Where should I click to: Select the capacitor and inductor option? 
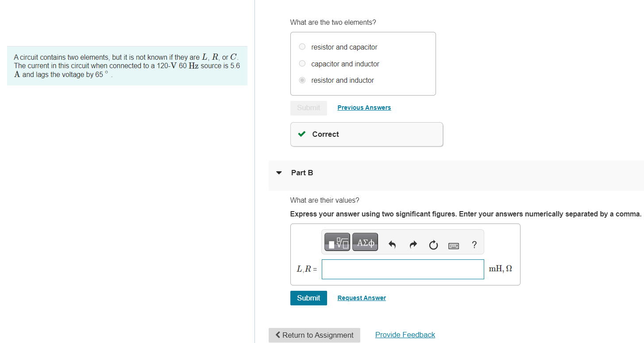(302, 63)
